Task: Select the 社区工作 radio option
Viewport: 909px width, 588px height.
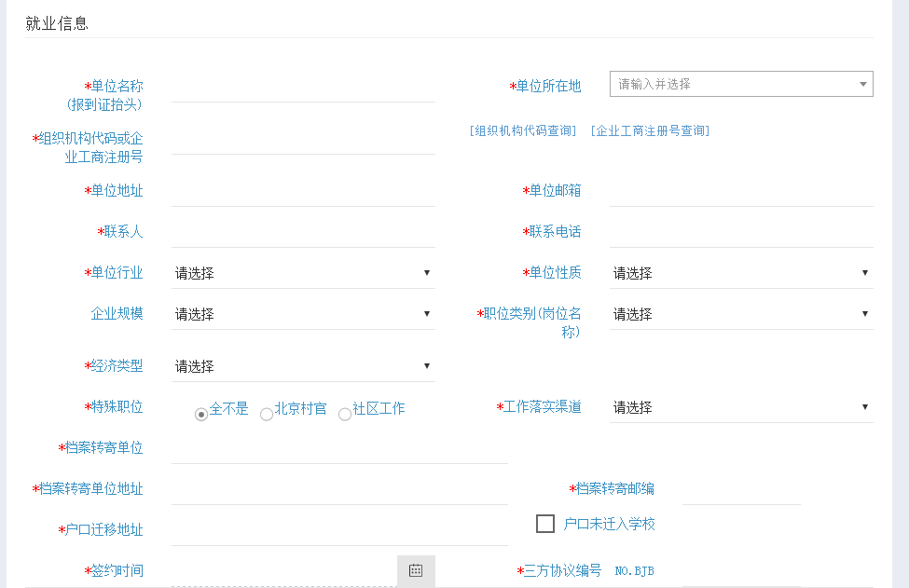Action: [345, 414]
